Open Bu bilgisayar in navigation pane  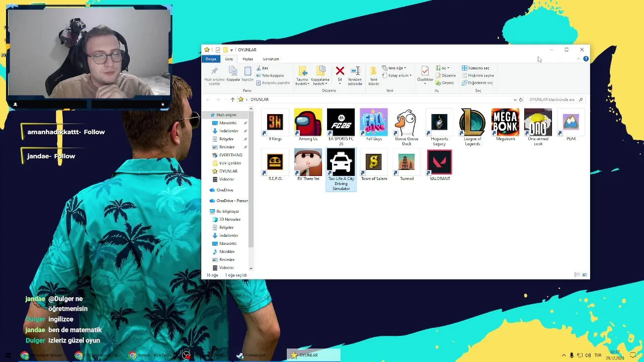point(224,211)
